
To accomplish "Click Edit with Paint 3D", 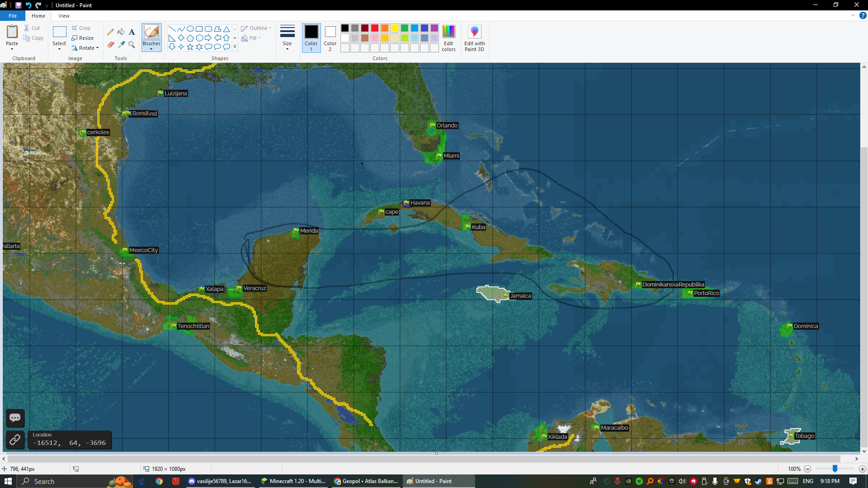I will pos(474,38).
